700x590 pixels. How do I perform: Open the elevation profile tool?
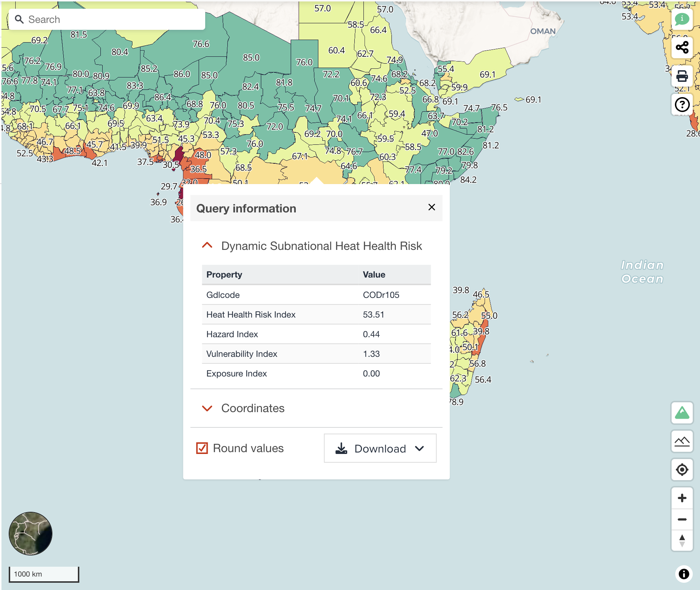683,441
